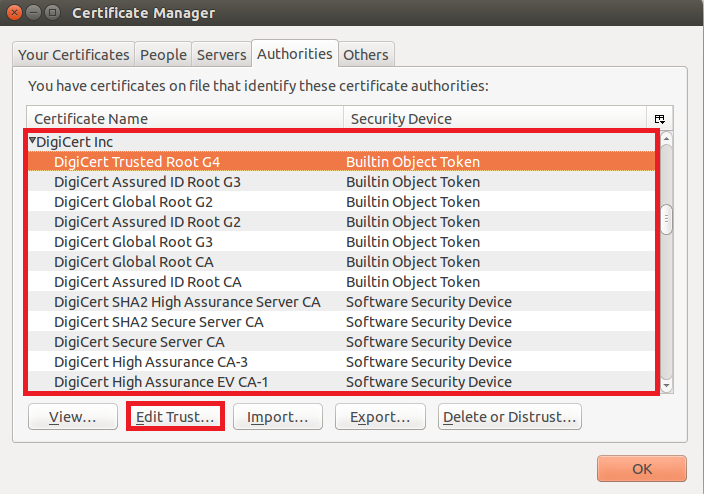Viewport: 704px width, 494px height.
Task: Maximize the Certificate Manager window
Action: (x=53, y=13)
